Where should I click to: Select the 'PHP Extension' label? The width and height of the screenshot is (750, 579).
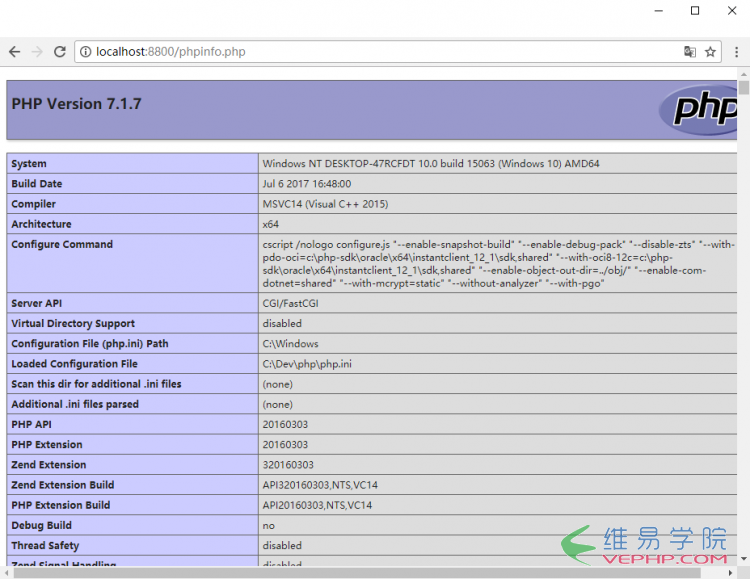click(x=46, y=445)
